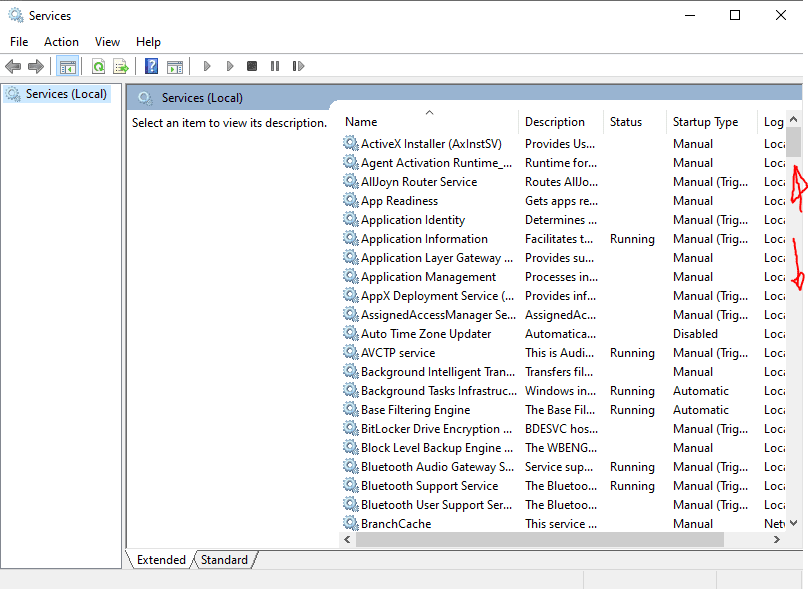This screenshot has width=808, height=589.
Task: Toggle Show/Hide Console Tree icon
Action: click(x=68, y=66)
